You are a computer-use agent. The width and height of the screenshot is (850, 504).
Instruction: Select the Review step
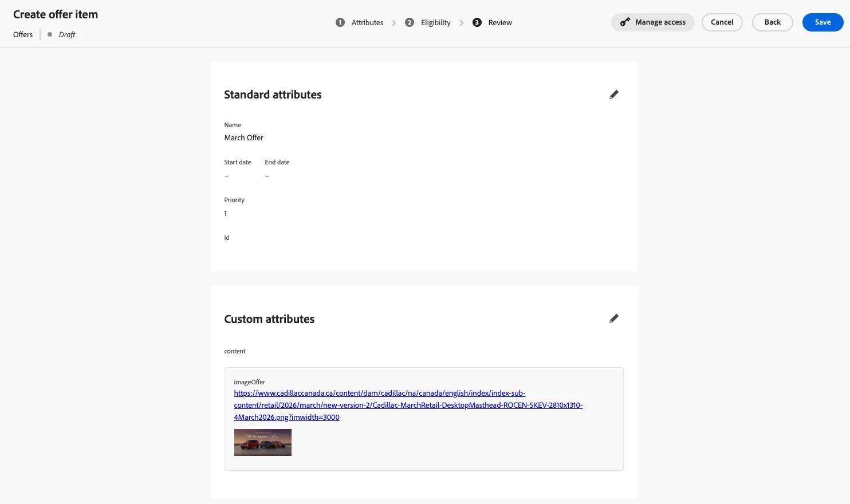tap(500, 23)
